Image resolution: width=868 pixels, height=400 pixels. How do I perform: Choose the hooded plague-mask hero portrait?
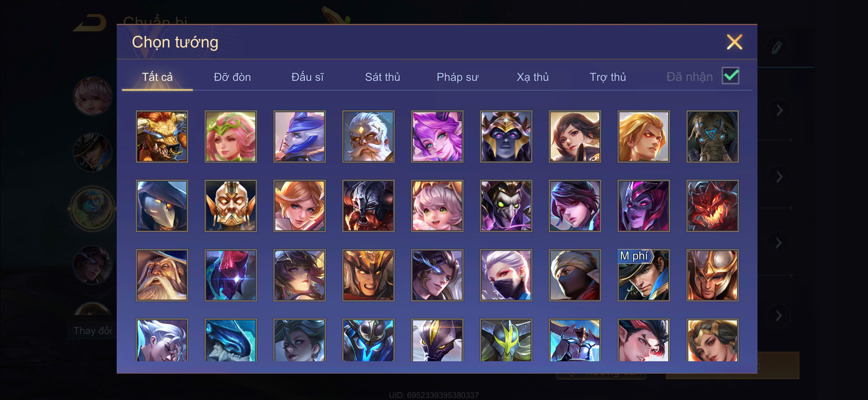(162, 206)
